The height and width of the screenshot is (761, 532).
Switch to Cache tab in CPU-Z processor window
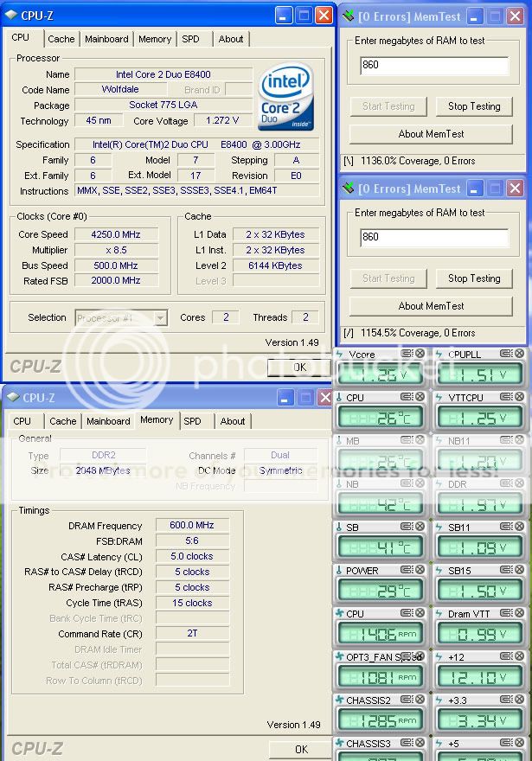click(61, 39)
